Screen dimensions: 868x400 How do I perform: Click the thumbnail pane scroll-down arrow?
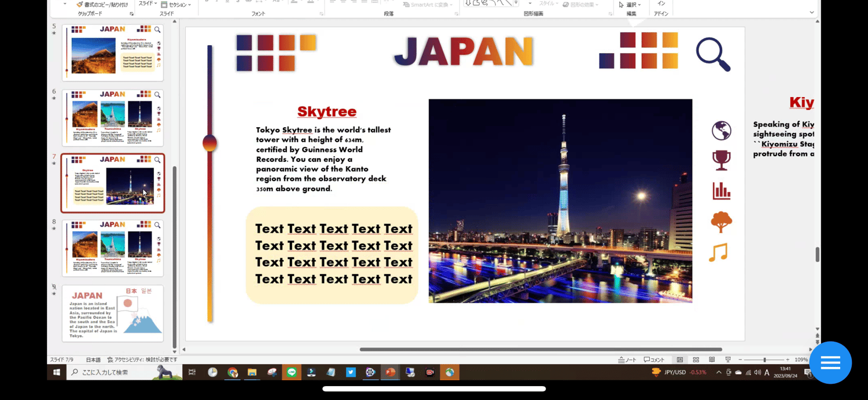[x=174, y=351]
